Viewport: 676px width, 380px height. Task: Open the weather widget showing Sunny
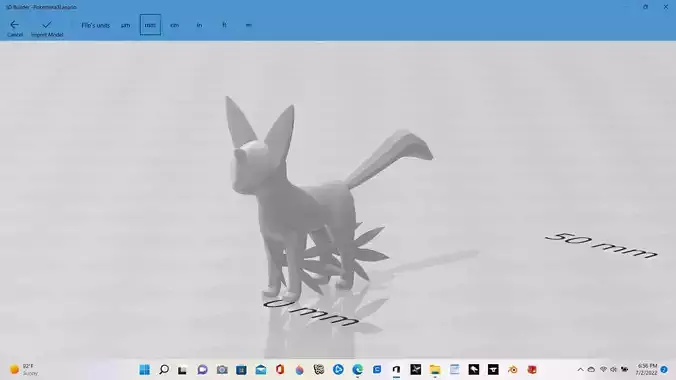(x=24, y=370)
